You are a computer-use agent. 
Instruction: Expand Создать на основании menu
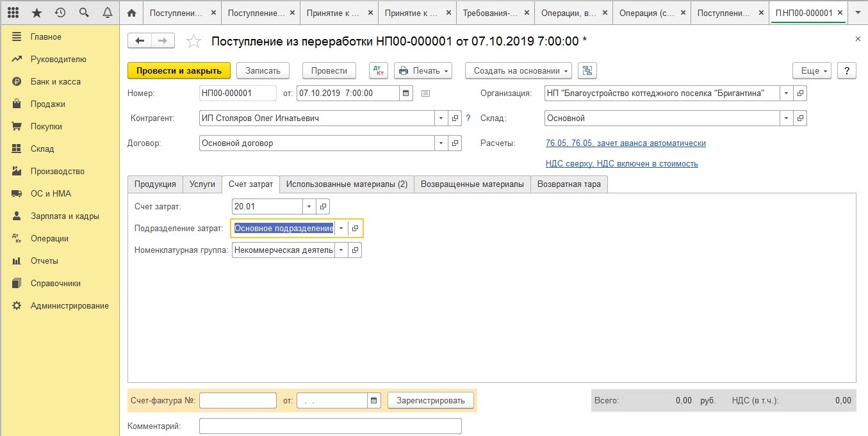[518, 70]
